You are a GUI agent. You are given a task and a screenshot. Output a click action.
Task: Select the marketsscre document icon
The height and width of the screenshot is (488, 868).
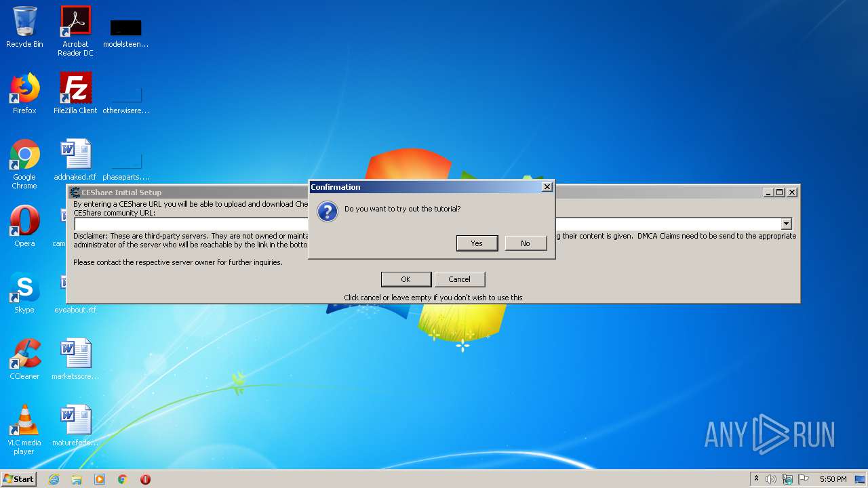[75, 359]
